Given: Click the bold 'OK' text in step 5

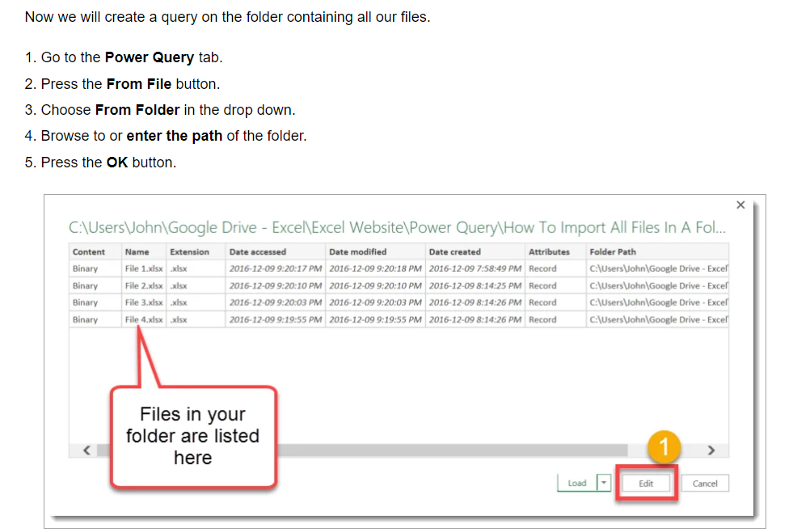Looking at the screenshot, I should (x=117, y=163).
